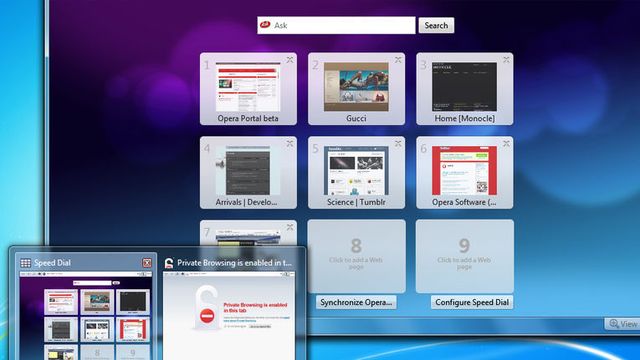Remove the Home [Monocle] speed dial
The image size is (640, 360).
tap(506, 60)
